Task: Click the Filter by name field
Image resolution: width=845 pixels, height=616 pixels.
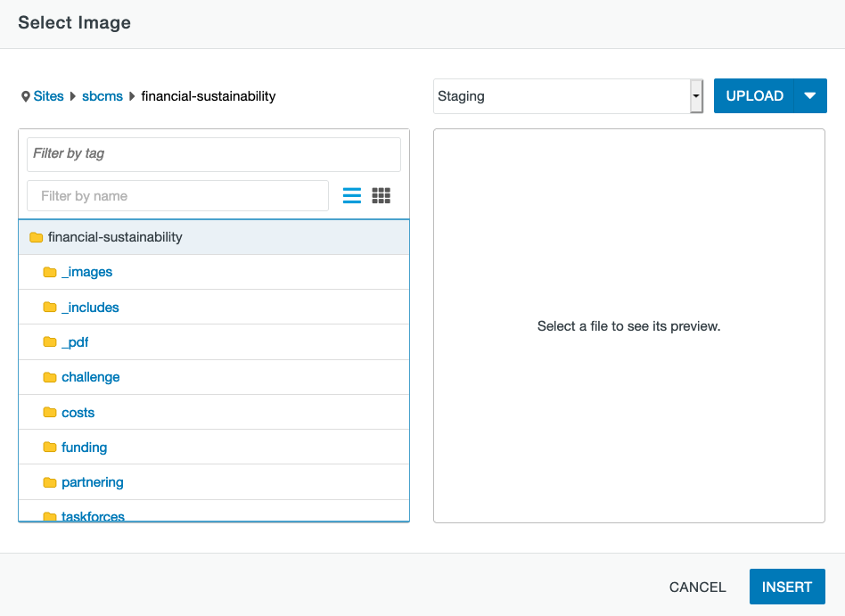Action: click(x=176, y=195)
